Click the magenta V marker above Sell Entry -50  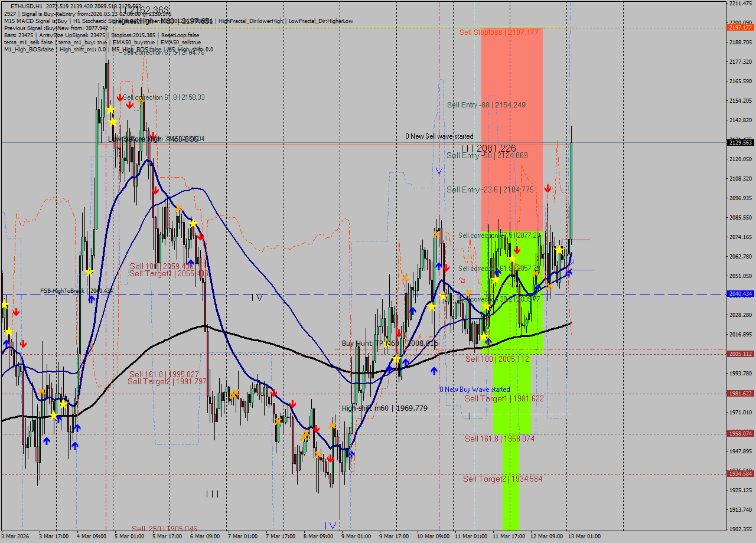click(439, 170)
